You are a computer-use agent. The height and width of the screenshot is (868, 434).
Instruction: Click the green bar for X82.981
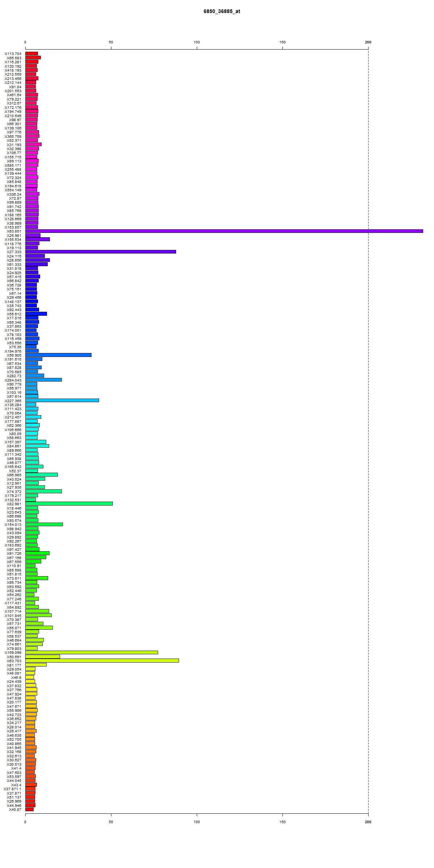point(69,504)
